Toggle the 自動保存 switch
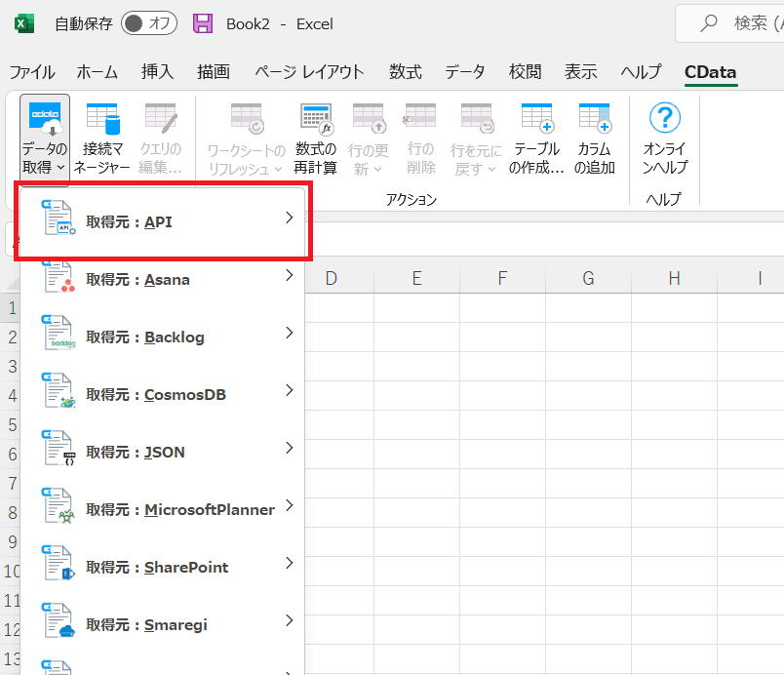Viewport: 784px width, 675px height. tap(149, 23)
